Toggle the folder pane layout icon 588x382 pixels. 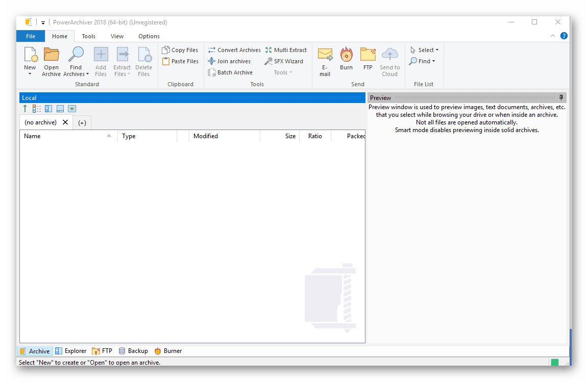48,109
